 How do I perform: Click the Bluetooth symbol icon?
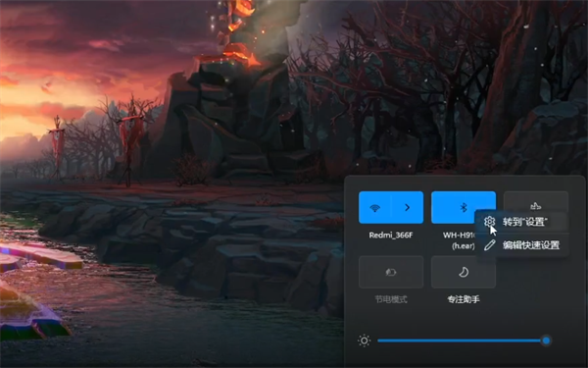click(464, 207)
